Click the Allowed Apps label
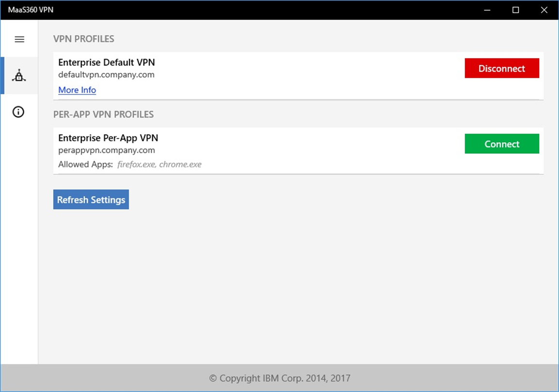559x392 pixels. click(86, 165)
